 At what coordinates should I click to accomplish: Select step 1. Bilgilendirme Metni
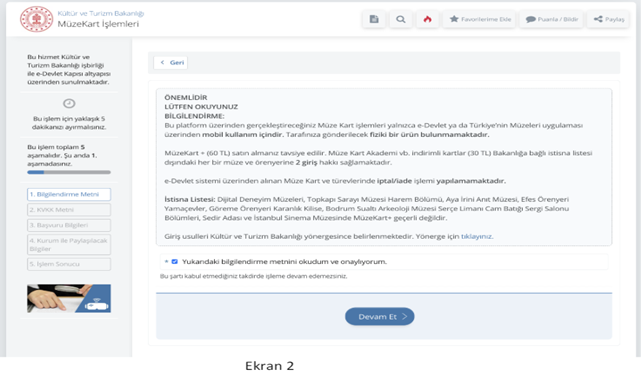point(69,194)
